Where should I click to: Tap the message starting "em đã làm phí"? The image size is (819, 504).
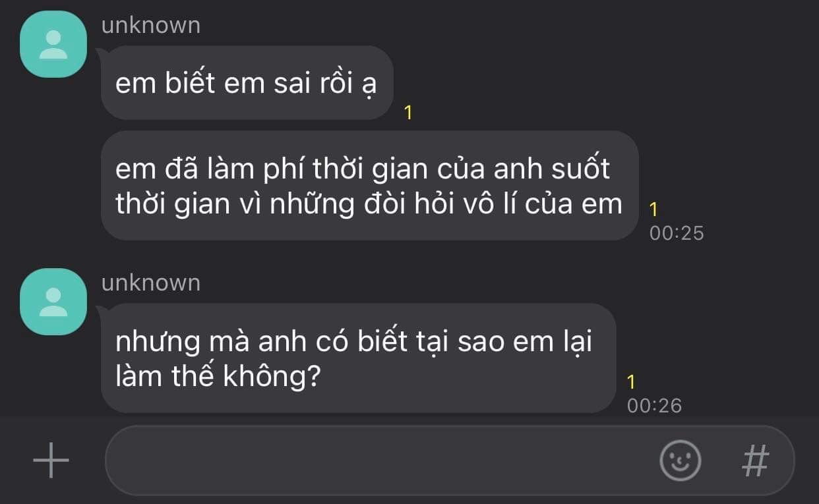pyautogui.click(x=370, y=186)
